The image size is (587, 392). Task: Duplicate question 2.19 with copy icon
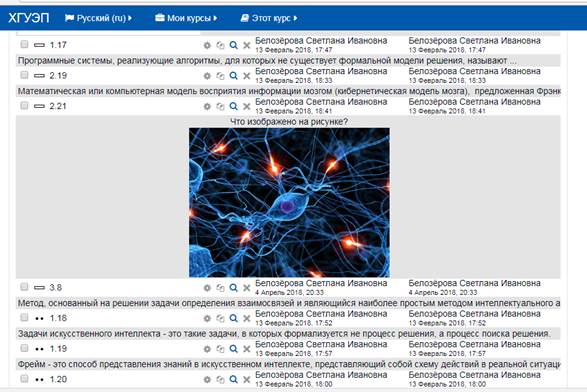coord(220,76)
